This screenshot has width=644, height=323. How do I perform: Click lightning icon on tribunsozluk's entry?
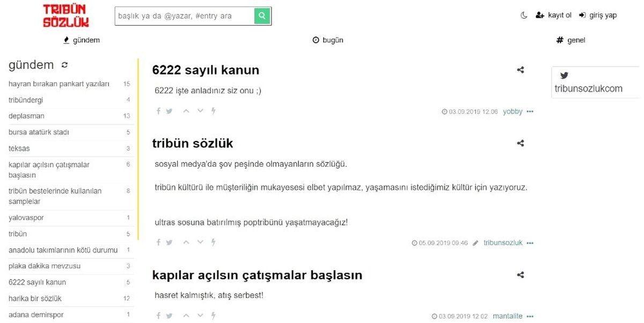click(213, 243)
